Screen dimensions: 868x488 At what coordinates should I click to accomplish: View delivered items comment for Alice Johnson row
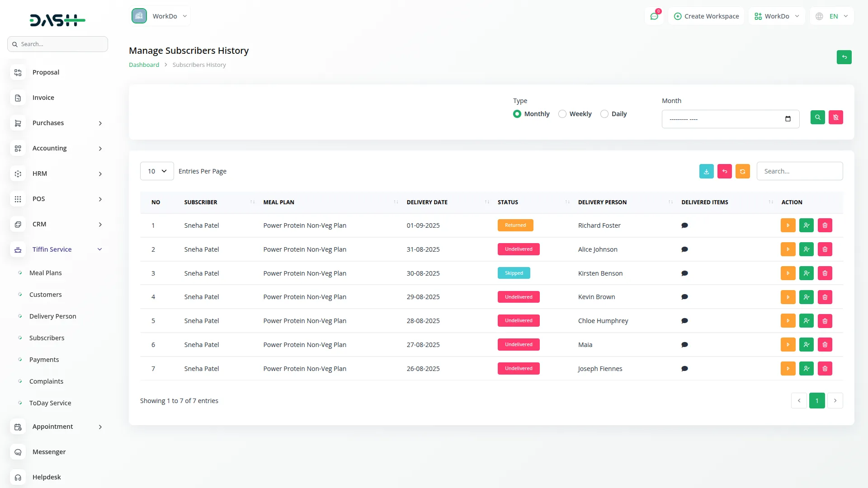(x=684, y=249)
